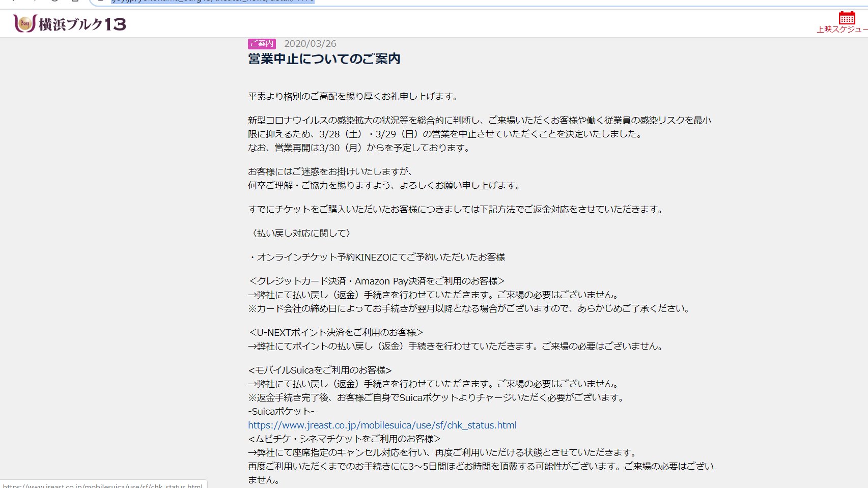Click the line ※返金手続き完了後、お客様ご自身で
The height and width of the screenshot is (488, 868).
[437, 397]
